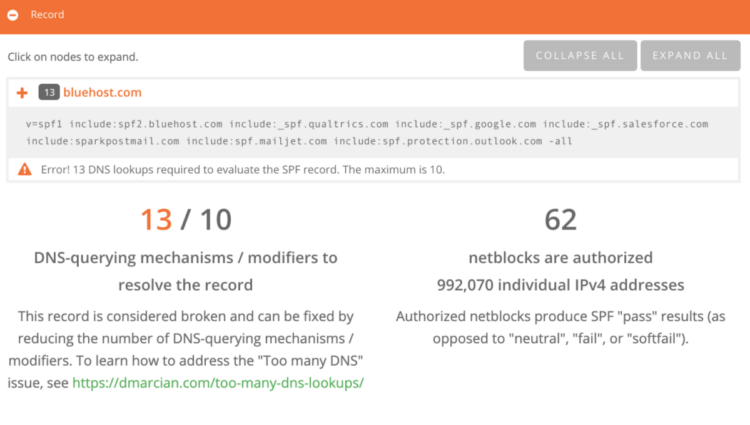The height and width of the screenshot is (425, 750).
Task: Click the 'netblocks are authorized' heading
Action: pyautogui.click(x=561, y=258)
